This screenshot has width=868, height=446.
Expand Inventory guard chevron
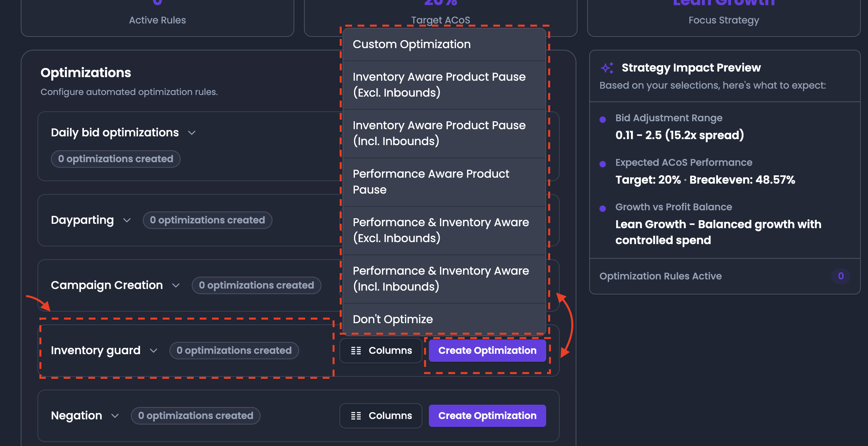click(154, 351)
